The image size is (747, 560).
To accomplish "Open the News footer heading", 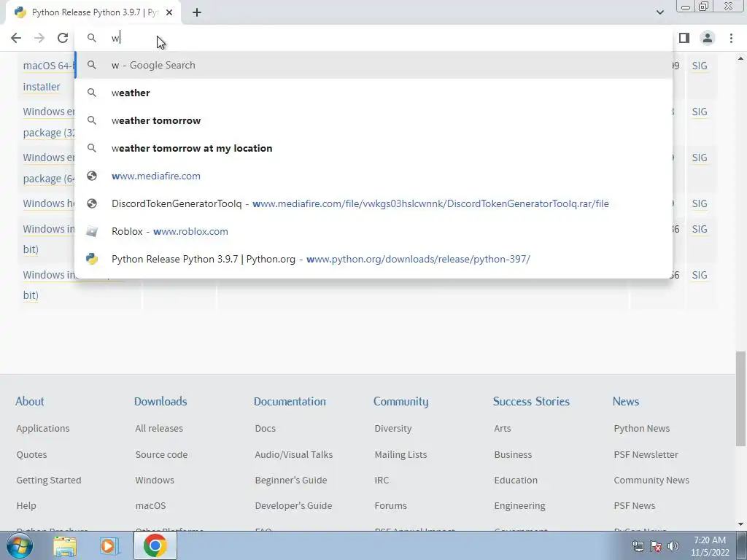I will [x=625, y=402].
